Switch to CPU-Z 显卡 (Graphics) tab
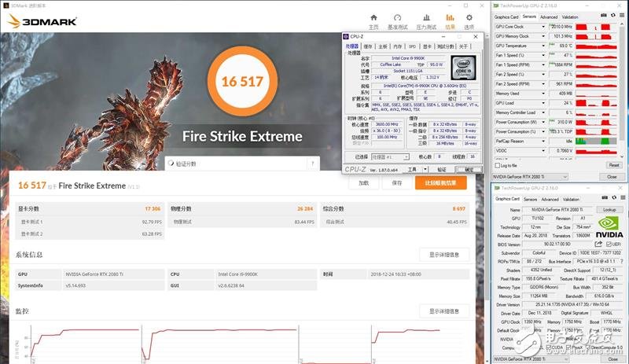Screen dimensions: 629x364 click(x=427, y=46)
